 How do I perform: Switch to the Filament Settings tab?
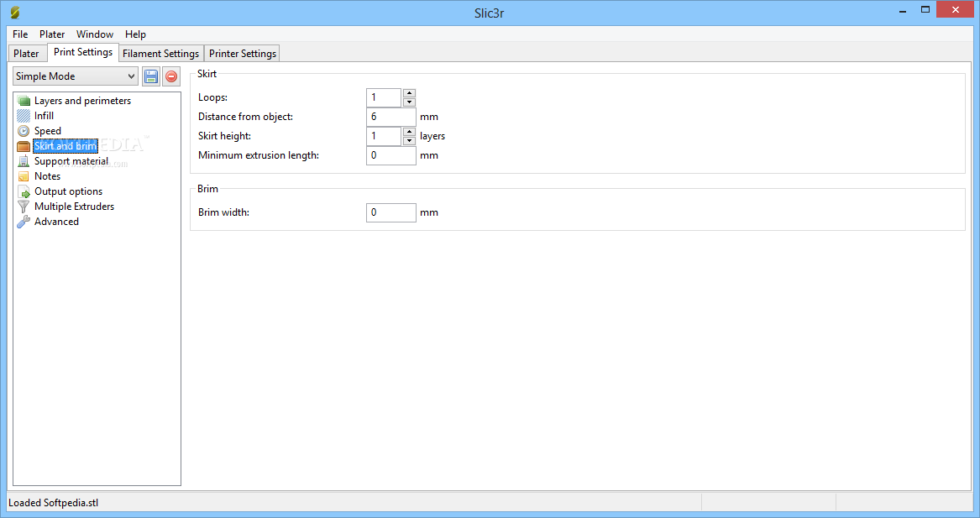(x=160, y=54)
